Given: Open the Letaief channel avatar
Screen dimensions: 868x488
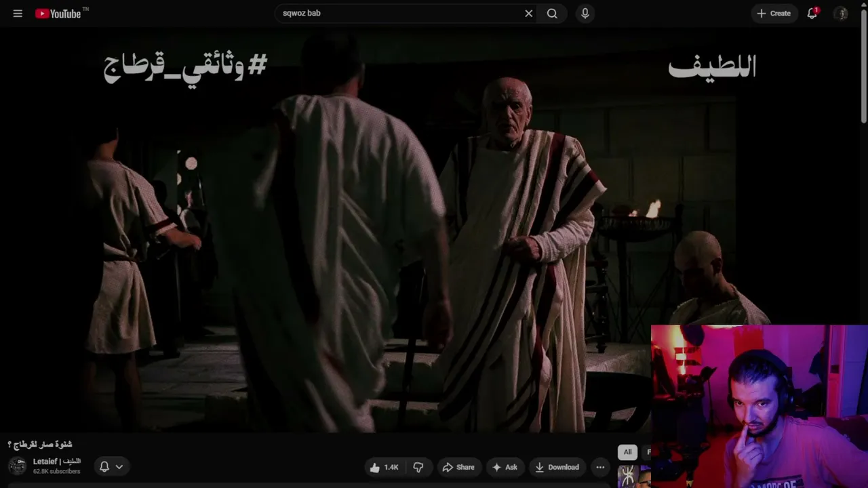Looking at the screenshot, I should pos(18,466).
